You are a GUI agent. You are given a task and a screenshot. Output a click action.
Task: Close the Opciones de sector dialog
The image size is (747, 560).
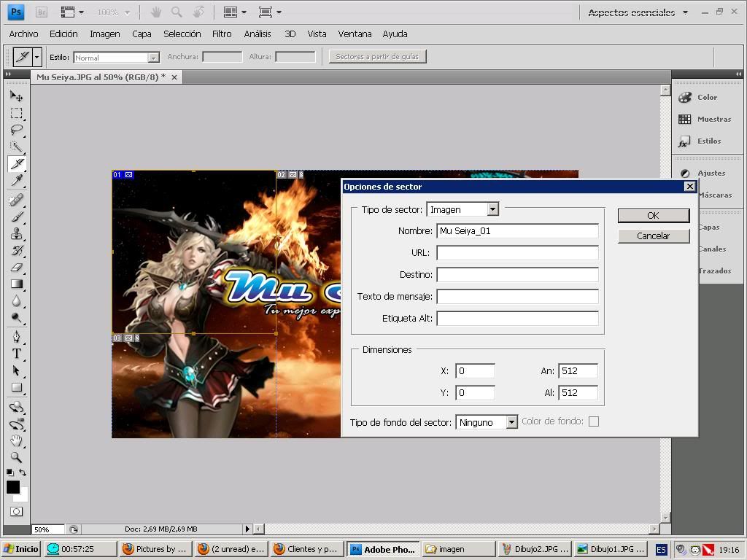[x=689, y=186]
